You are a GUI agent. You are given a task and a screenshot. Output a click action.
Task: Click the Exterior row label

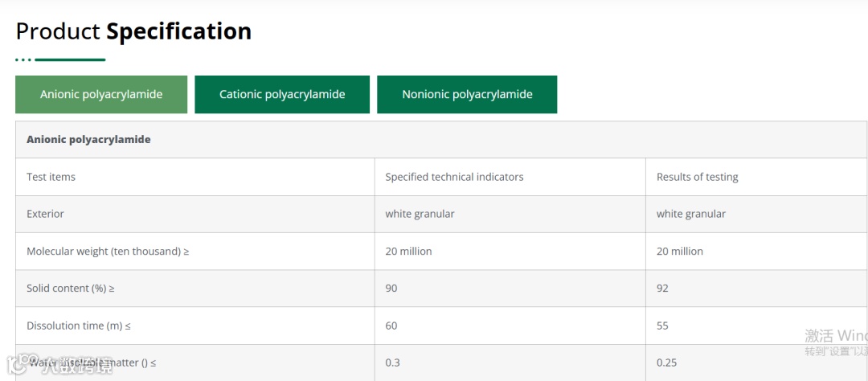coord(45,214)
